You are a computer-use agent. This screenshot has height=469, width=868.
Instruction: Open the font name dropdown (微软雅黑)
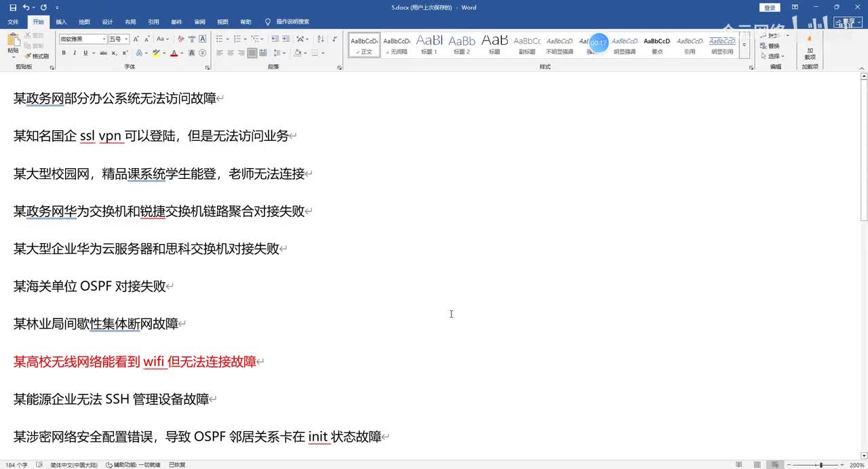pos(104,39)
